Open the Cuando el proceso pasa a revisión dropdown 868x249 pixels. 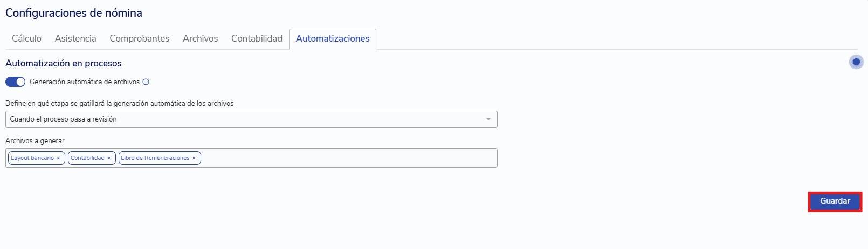tap(251, 119)
